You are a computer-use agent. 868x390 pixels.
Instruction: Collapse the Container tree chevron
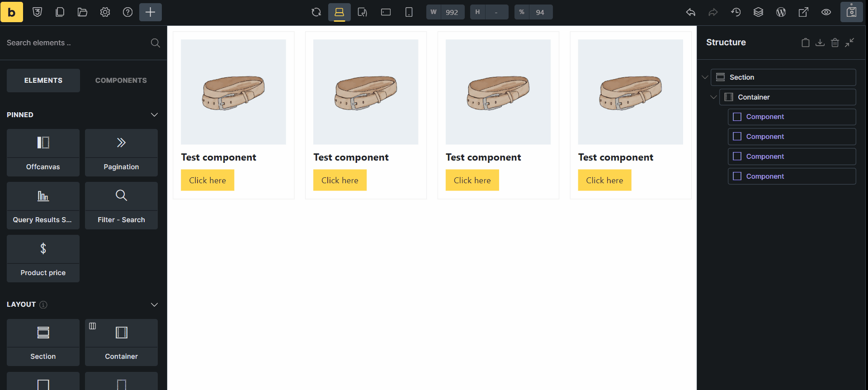pos(713,97)
